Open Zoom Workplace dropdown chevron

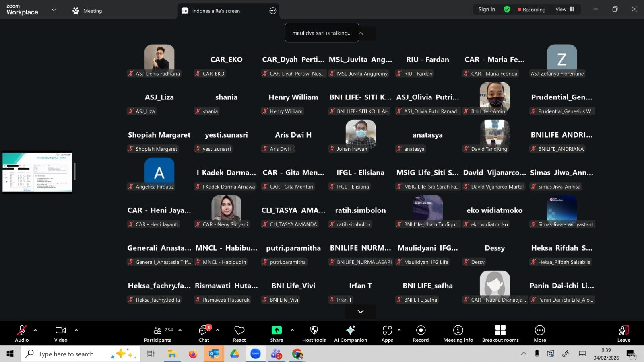click(54, 10)
